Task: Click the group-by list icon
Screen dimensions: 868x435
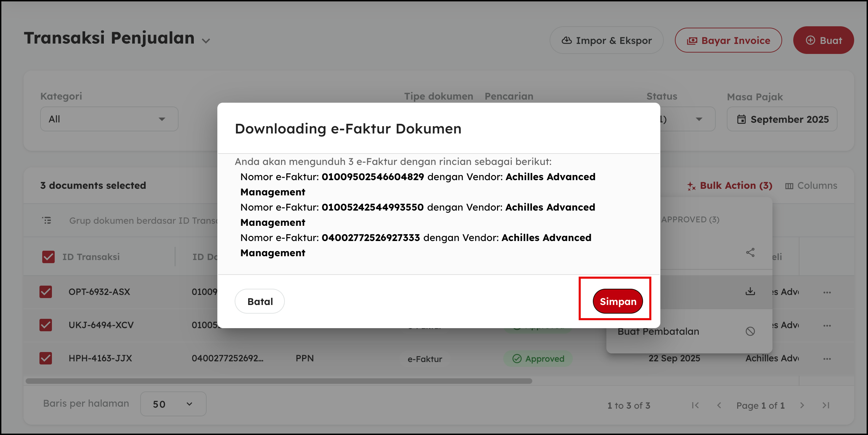Action: [x=47, y=220]
